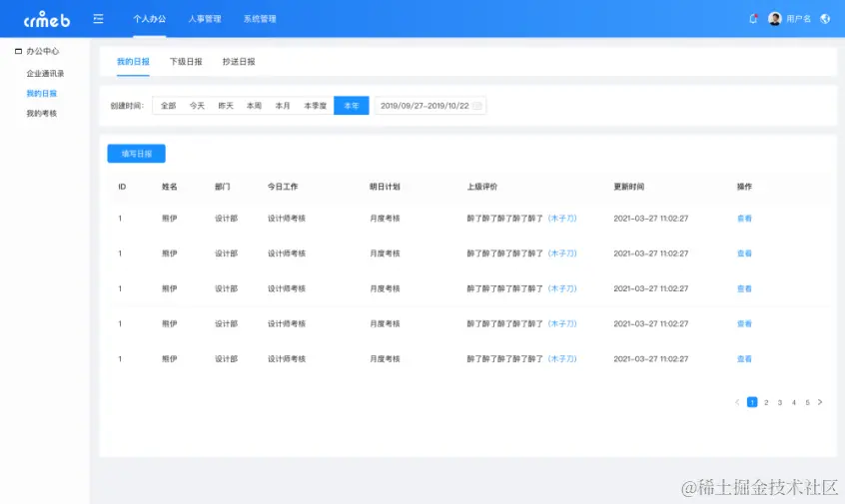Filter creation time by 全部
Image resolution: width=845 pixels, height=504 pixels.
168,106
